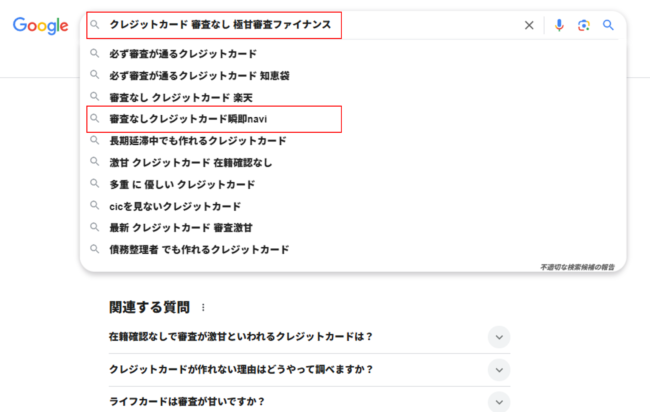Click magnifier icon beside 債務整理者 suggestion

pyautogui.click(x=95, y=249)
